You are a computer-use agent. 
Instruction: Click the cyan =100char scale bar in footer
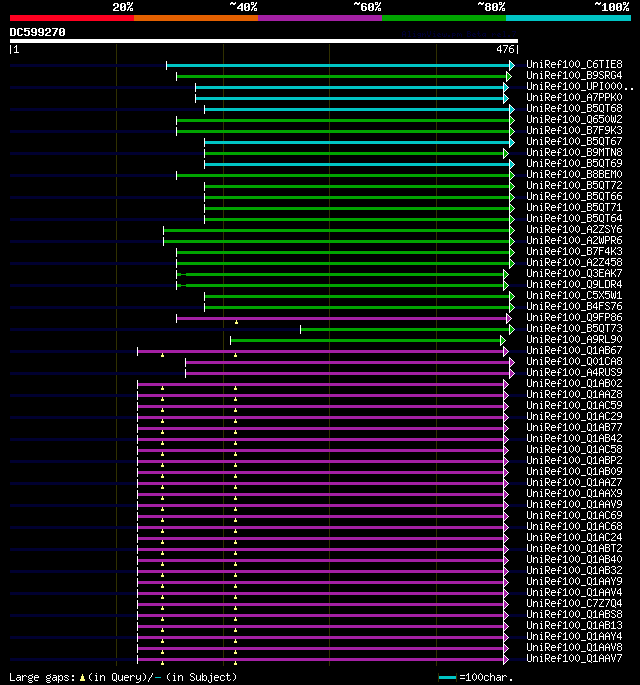point(447,678)
